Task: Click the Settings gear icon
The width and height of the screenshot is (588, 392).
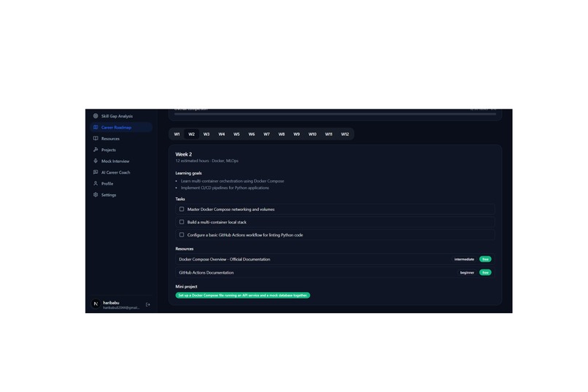Action: point(96,195)
